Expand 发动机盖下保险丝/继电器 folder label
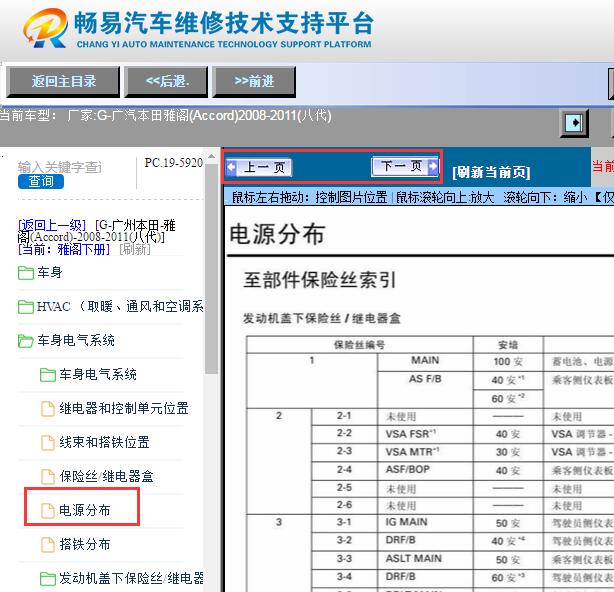The image size is (614, 592). 131,578
